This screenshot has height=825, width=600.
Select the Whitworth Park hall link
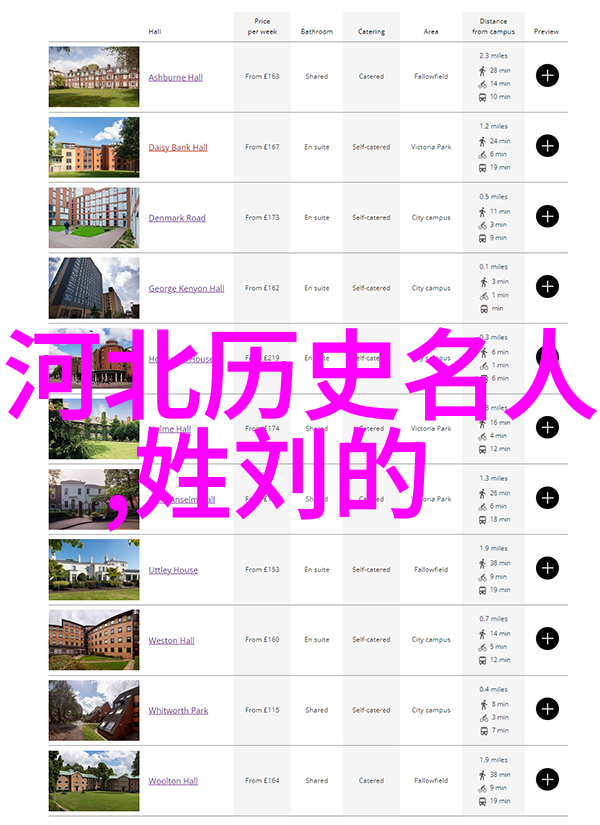tap(178, 711)
